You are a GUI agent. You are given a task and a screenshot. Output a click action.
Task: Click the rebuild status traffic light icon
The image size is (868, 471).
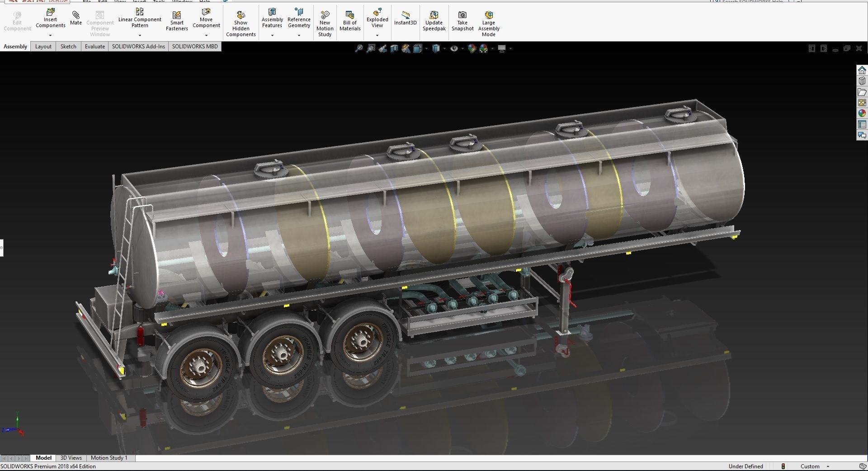783,466
